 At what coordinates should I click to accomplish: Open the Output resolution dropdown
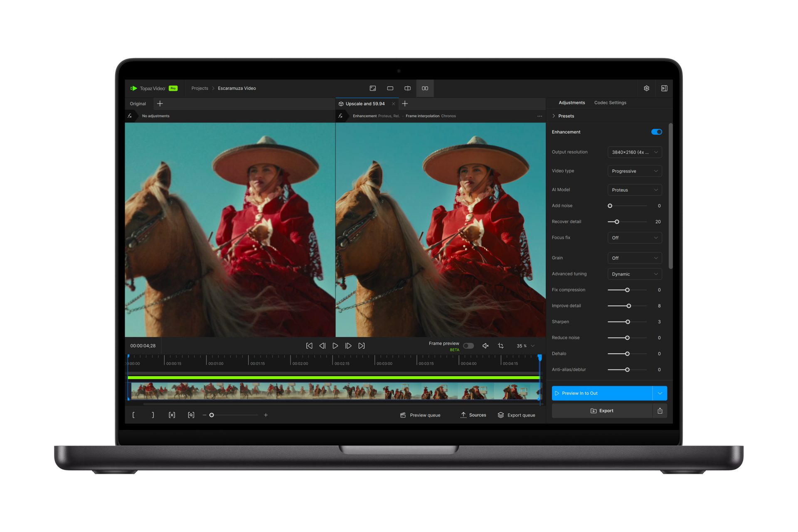coord(634,152)
